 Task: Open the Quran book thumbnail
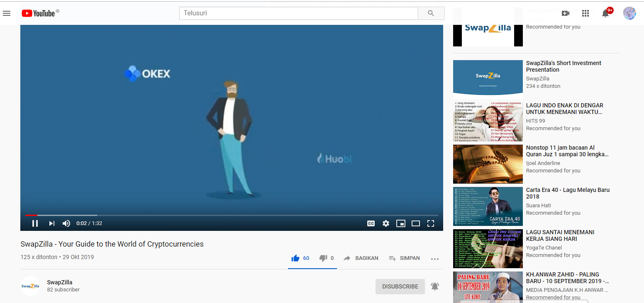[x=488, y=164]
